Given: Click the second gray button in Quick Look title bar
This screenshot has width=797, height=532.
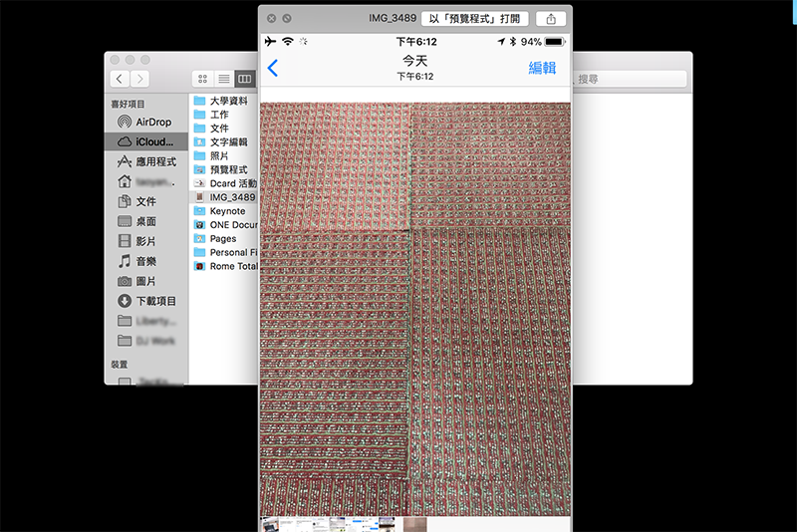Looking at the screenshot, I should tap(287, 18).
